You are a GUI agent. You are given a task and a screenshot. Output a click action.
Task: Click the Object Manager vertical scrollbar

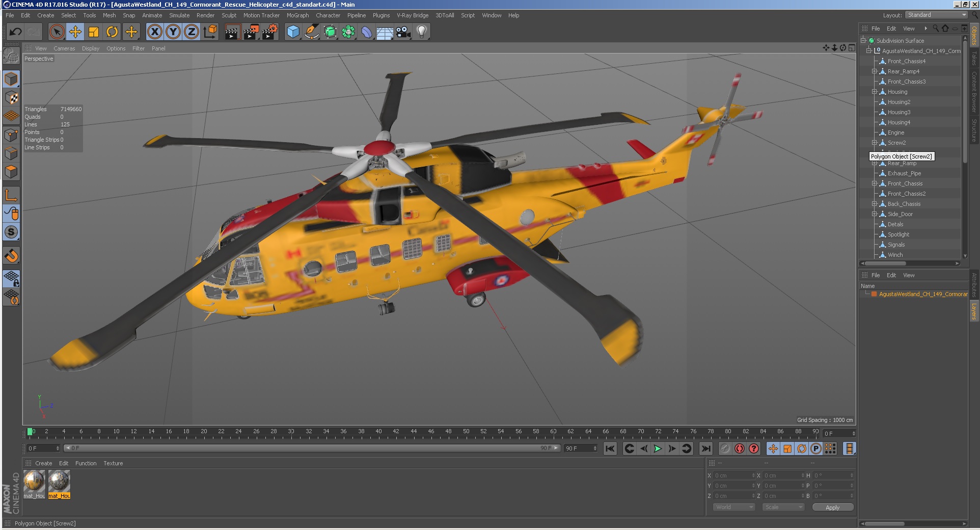(965, 101)
